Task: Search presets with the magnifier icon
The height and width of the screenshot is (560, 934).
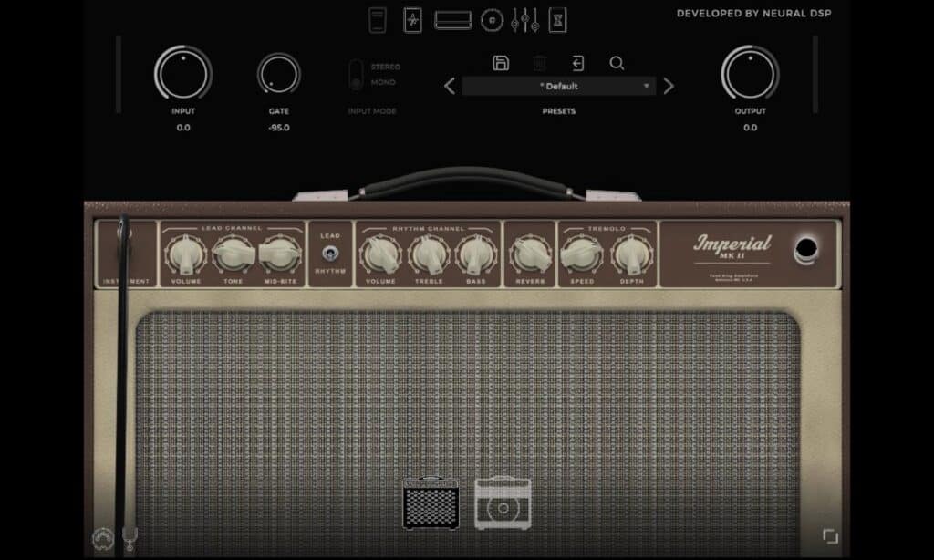Action: tap(617, 63)
